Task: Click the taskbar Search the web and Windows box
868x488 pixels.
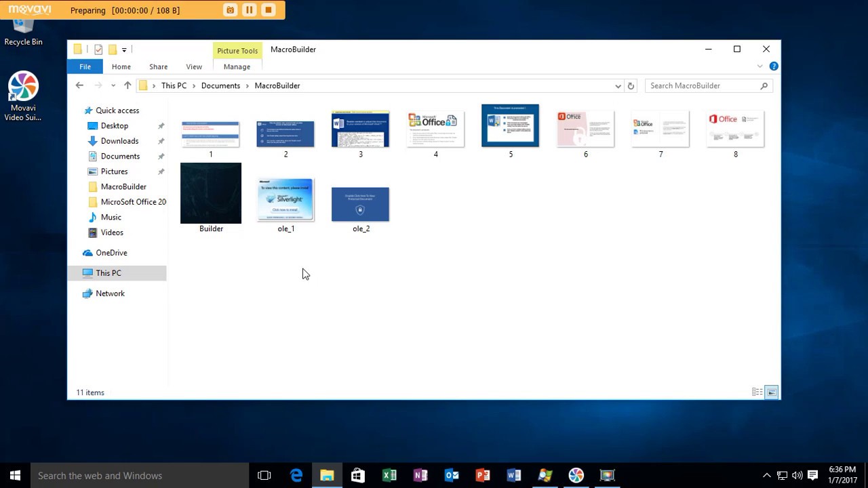Action: click(x=140, y=475)
